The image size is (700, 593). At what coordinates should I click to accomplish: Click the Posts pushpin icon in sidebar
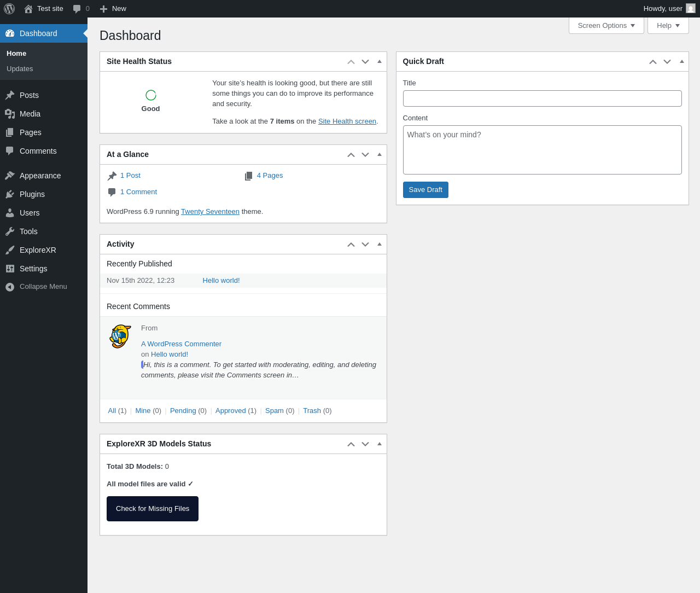[10, 95]
